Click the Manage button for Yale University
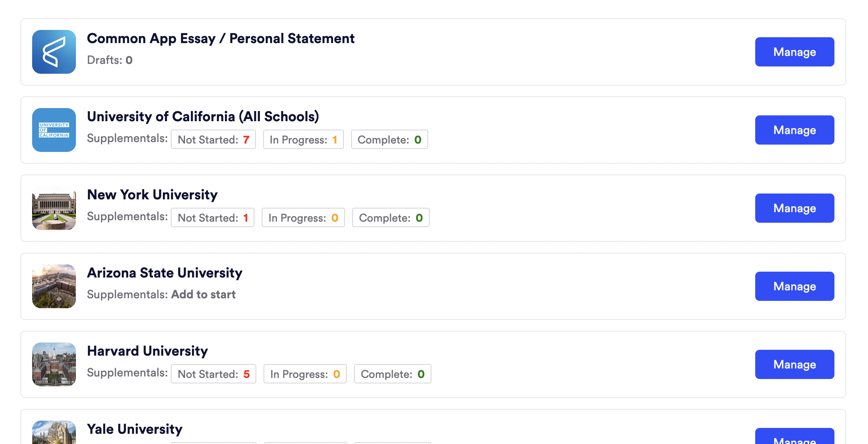This screenshot has width=868, height=444. click(x=795, y=436)
